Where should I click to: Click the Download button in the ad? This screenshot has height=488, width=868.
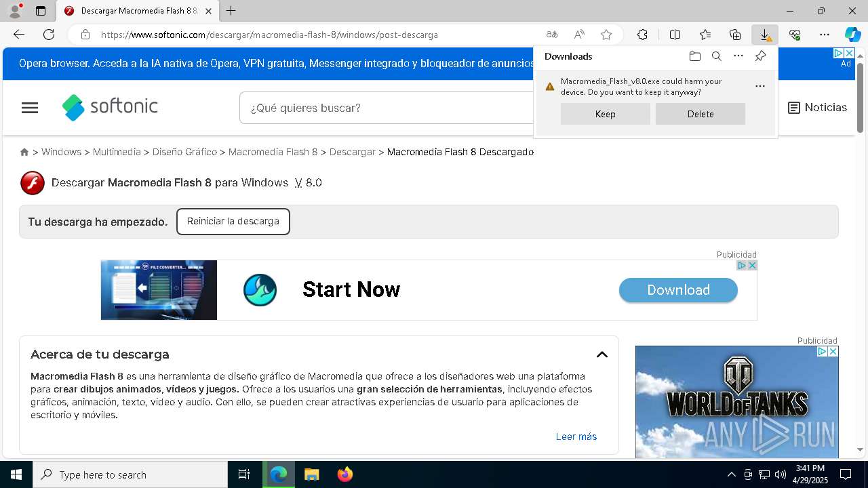pos(678,290)
